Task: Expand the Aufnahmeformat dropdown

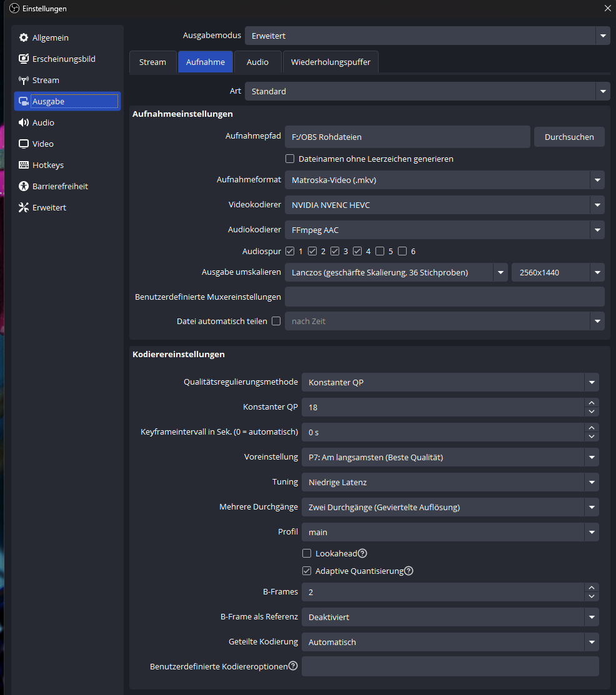Action: [x=444, y=180]
